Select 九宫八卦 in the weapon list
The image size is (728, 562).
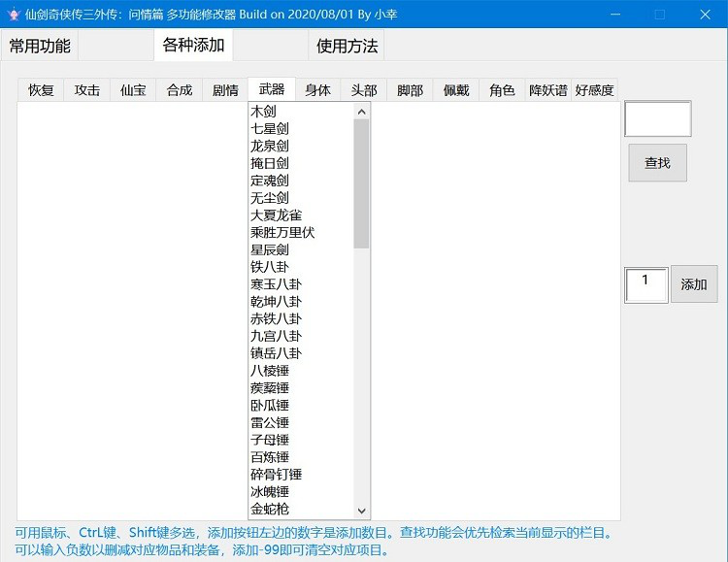pyautogui.click(x=301, y=336)
